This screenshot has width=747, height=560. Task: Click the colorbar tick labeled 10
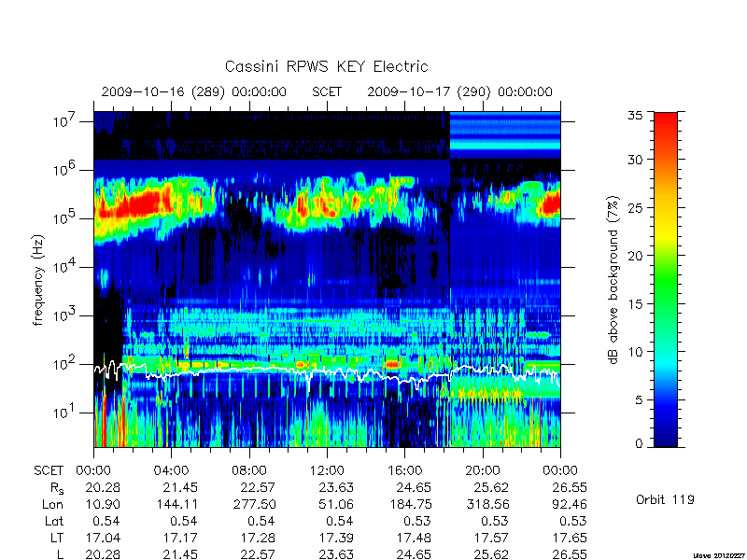pyautogui.click(x=635, y=352)
